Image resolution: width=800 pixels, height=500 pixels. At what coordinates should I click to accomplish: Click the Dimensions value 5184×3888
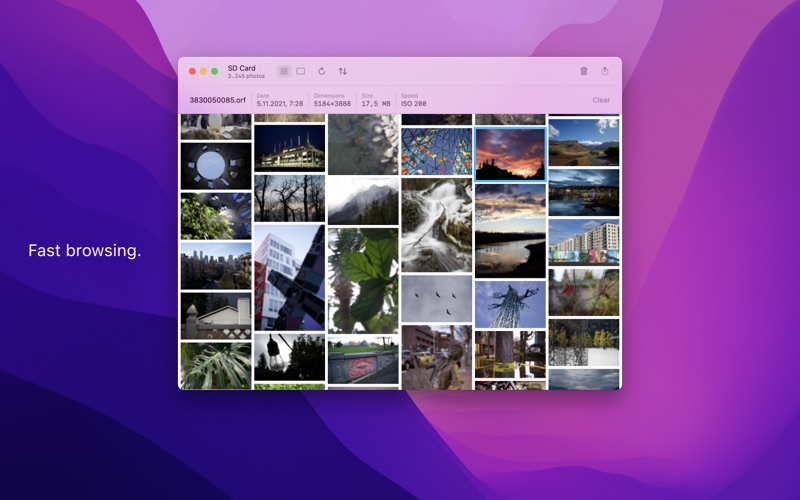(x=332, y=104)
